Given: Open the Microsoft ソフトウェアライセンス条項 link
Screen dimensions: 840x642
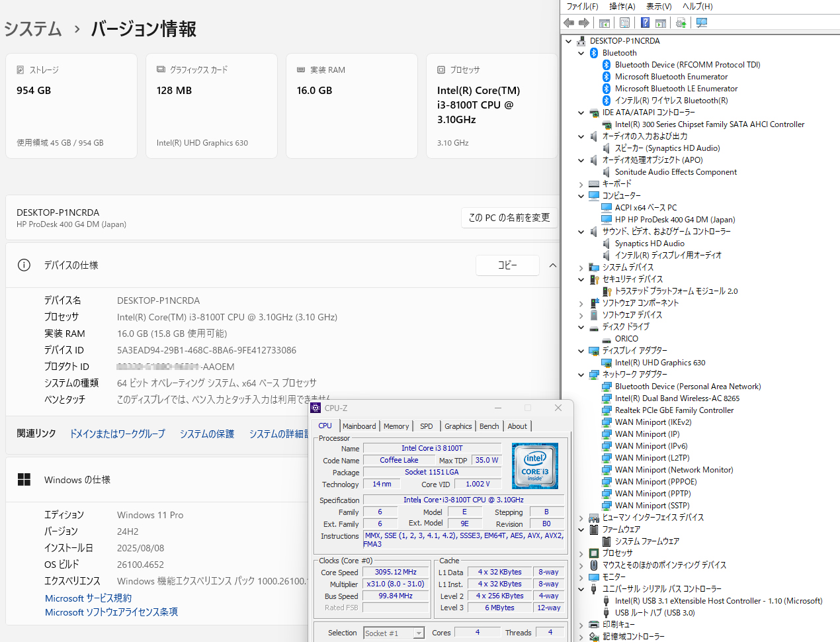Looking at the screenshot, I should click(111, 612).
